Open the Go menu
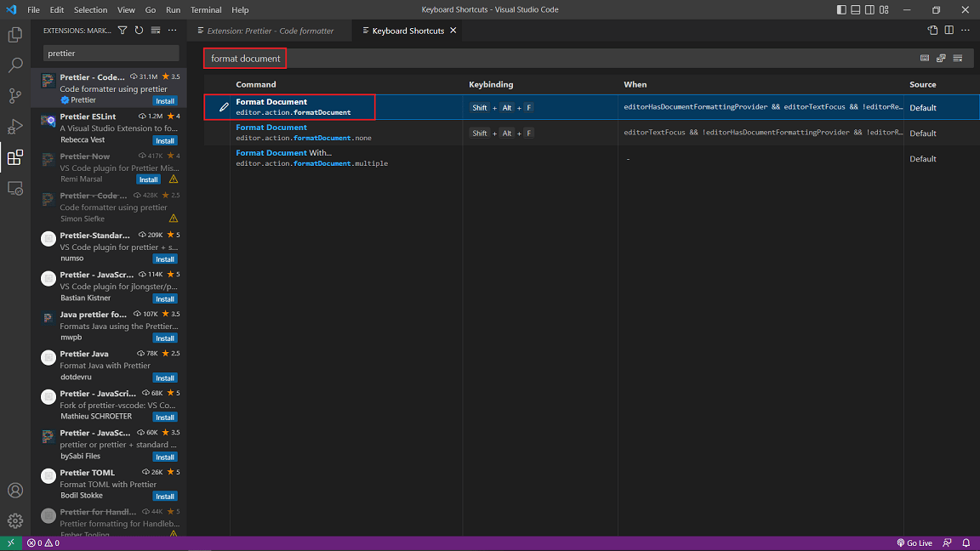 pos(151,10)
